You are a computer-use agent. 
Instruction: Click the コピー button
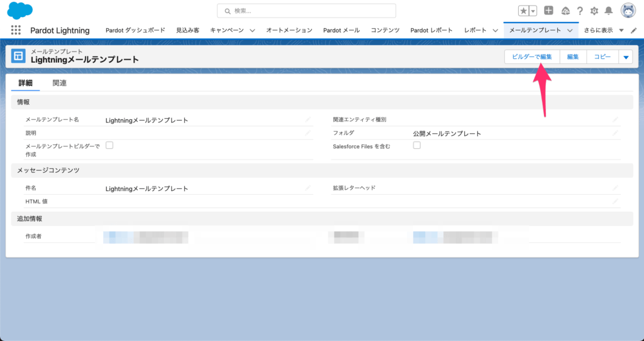(602, 57)
